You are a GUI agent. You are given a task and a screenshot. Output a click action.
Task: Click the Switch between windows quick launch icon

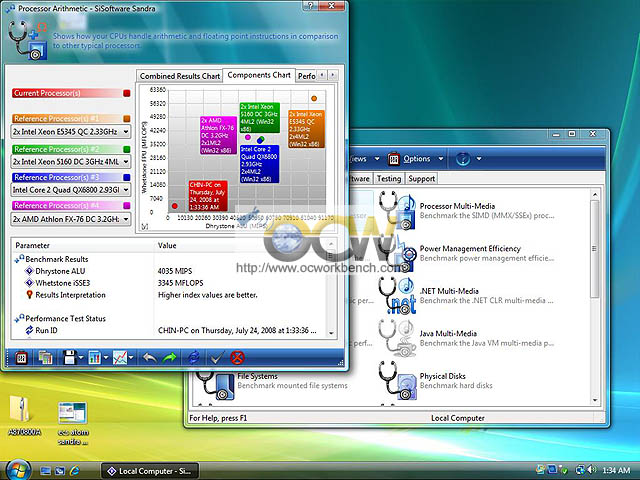[x=60, y=471]
